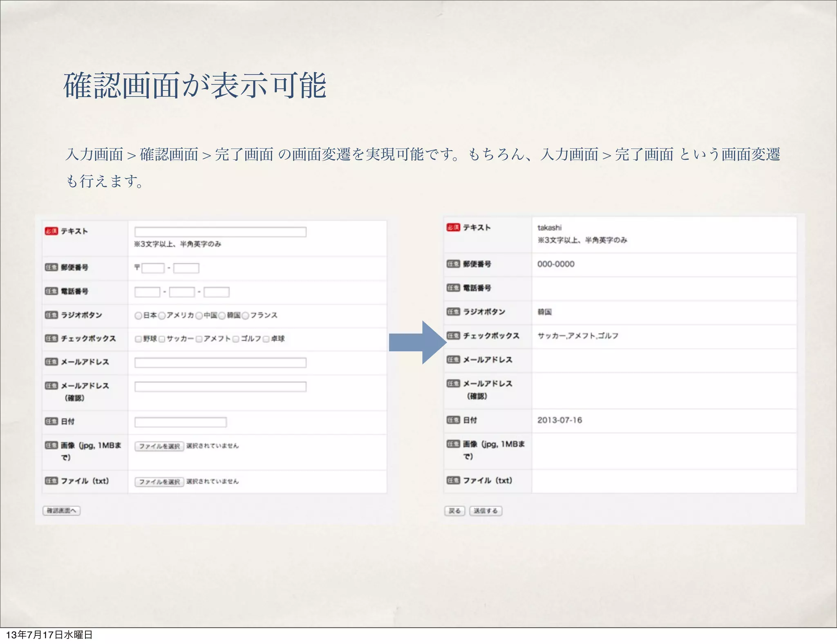Check the ゴルフ checkbox

(236, 339)
